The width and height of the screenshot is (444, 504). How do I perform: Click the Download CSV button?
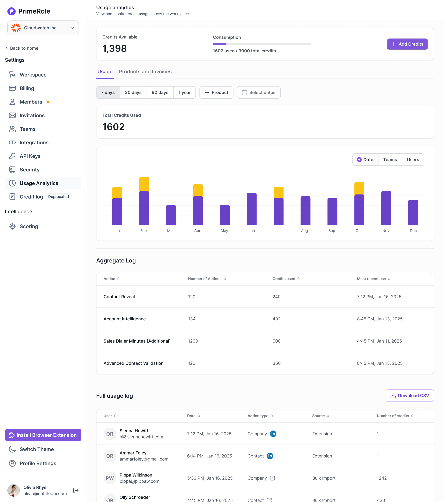tap(409, 396)
